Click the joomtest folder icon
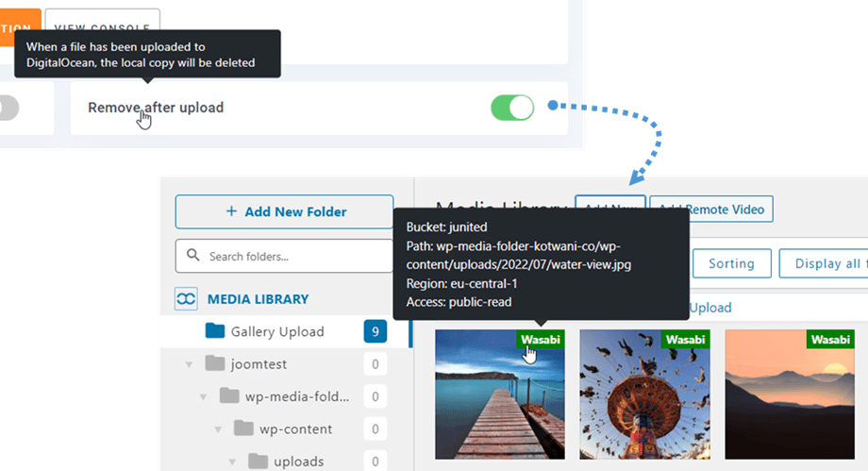The image size is (868, 471). [215, 363]
